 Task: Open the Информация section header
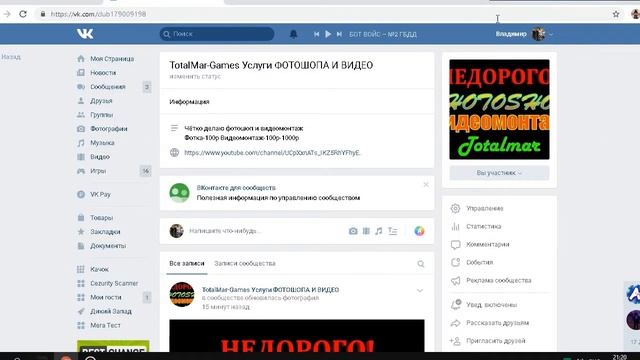[189, 102]
